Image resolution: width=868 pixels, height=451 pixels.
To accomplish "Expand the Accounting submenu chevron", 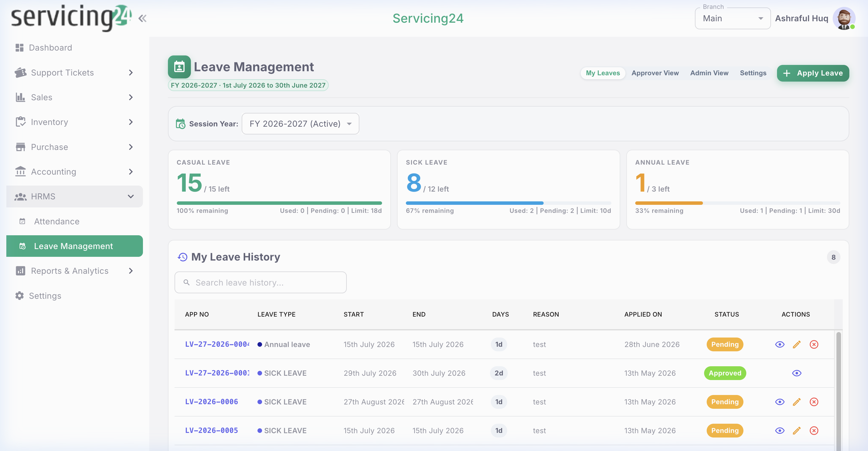I will click(x=131, y=171).
